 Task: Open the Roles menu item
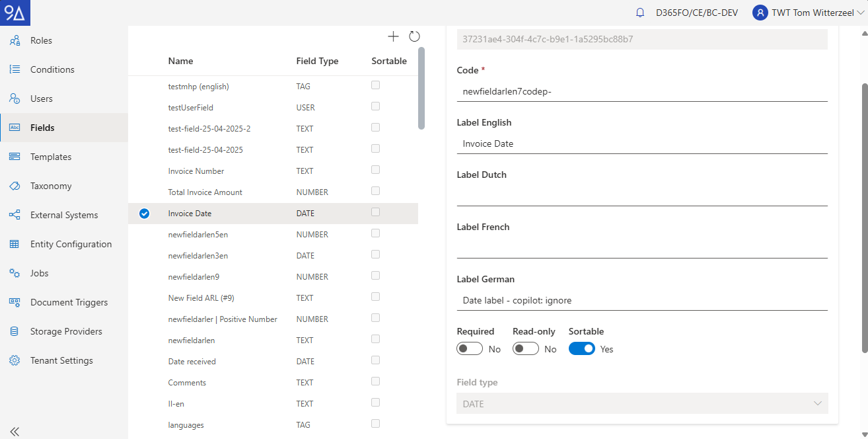pos(64,40)
